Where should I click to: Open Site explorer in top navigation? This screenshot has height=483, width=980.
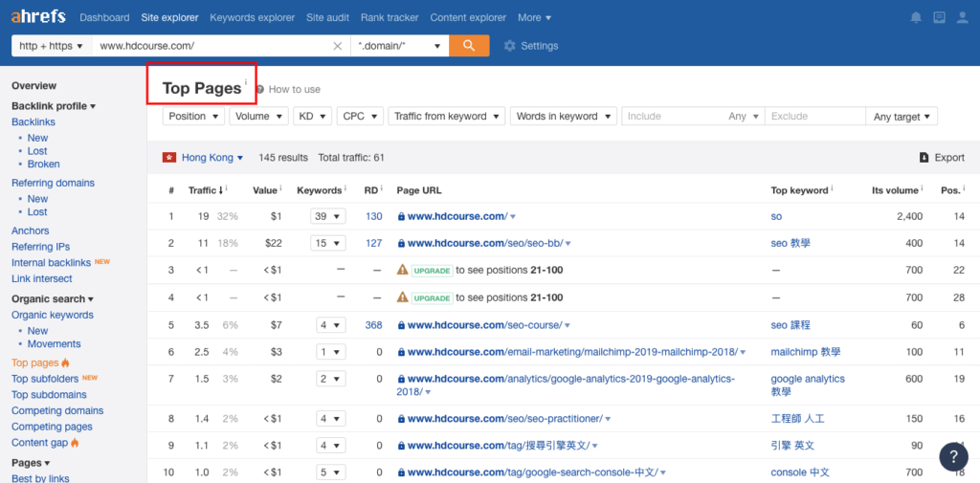click(169, 17)
